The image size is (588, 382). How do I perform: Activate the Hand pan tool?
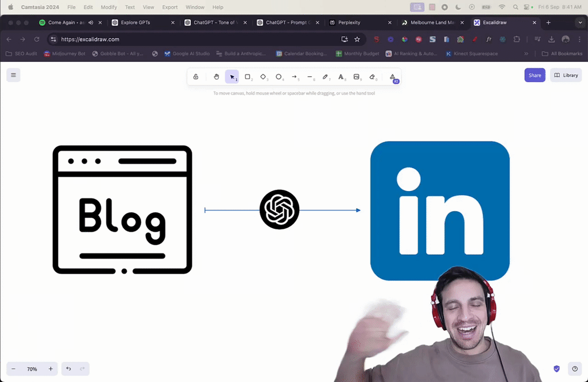(x=216, y=77)
